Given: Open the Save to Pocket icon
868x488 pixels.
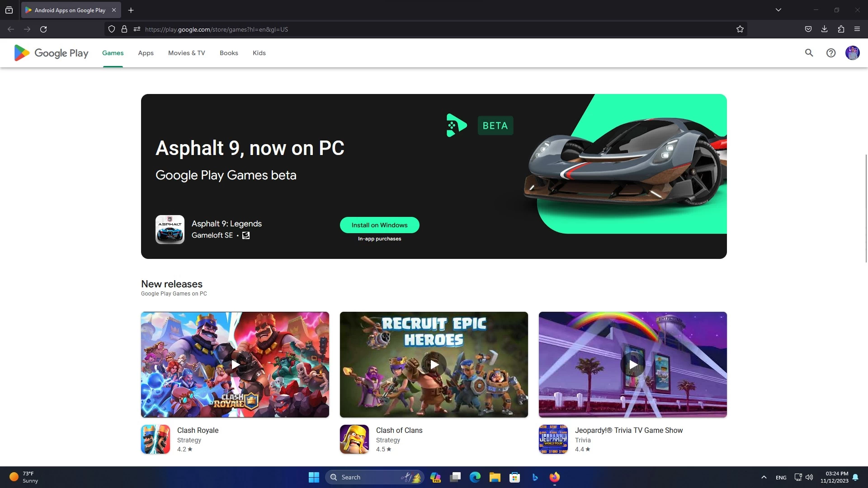Looking at the screenshot, I should click(808, 29).
